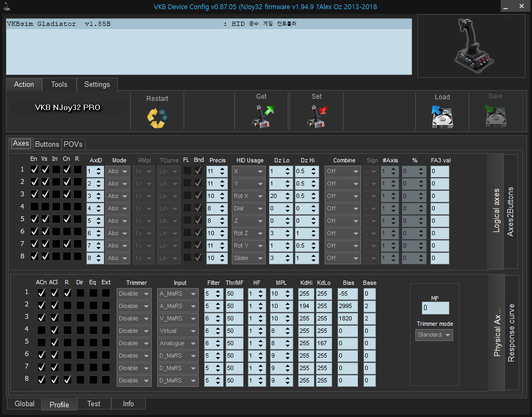This screenshot has width=532, height=417.
Task: Enable En checkbox for logical axis 4
Action: point(34,207)
